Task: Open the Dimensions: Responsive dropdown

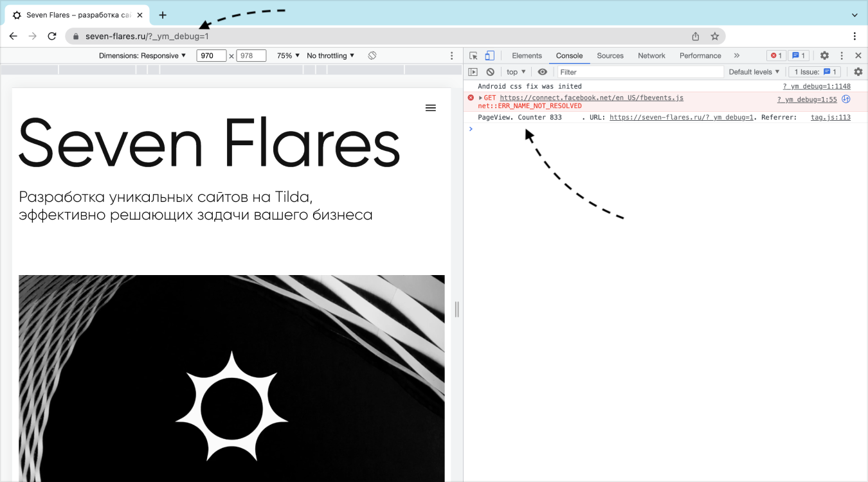Action: 142,56
